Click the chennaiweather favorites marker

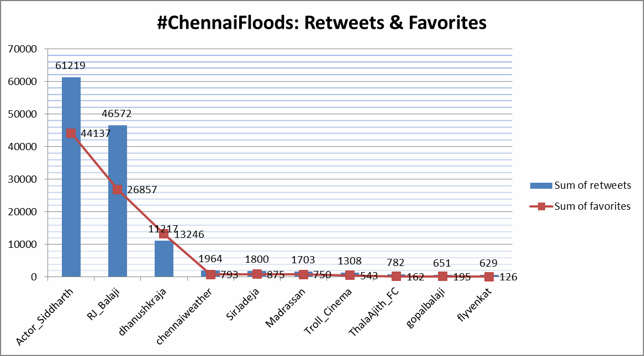tap(210, 274)
